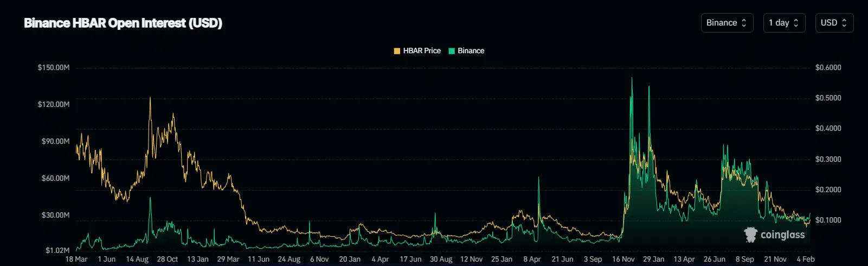Click the 11 Jun date label
The width and height of the screenshot is (868, 266).
(x=259, y=259)
